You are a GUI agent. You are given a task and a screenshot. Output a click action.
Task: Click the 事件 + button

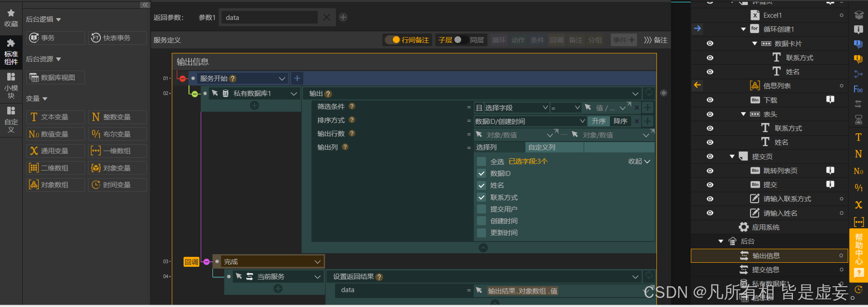coord(624,40)
